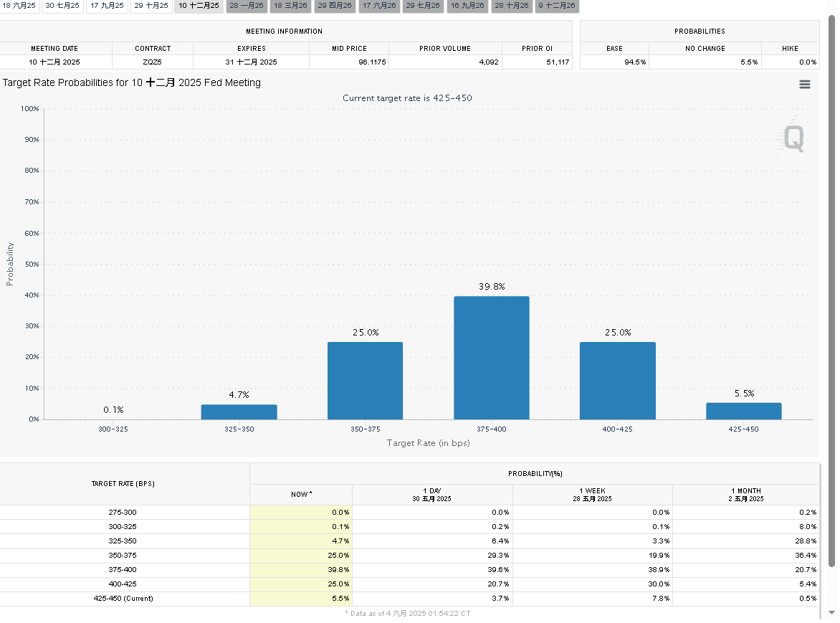Click the 1 DAY 30 五月 2025 column header
The width and height of the screenshot is (840, 623).
[x=431, y=495]
